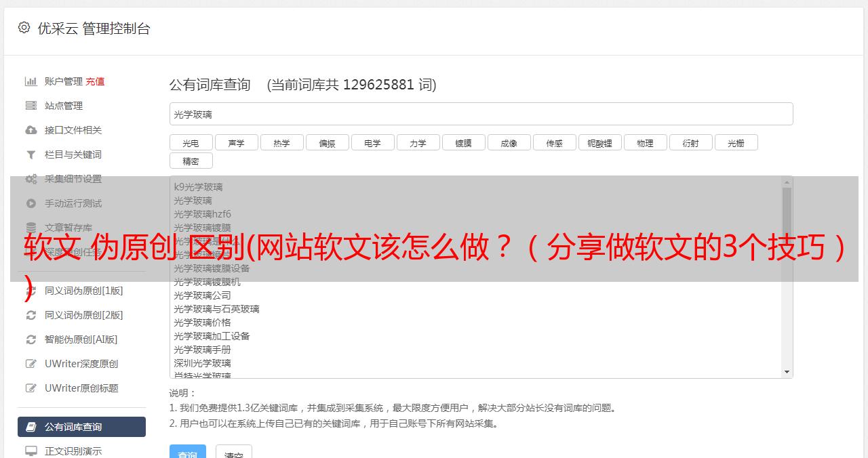Open 账户管理 bar chart icon
The height and width of the screenshot is (458, 868).
(x=31, y=81)
